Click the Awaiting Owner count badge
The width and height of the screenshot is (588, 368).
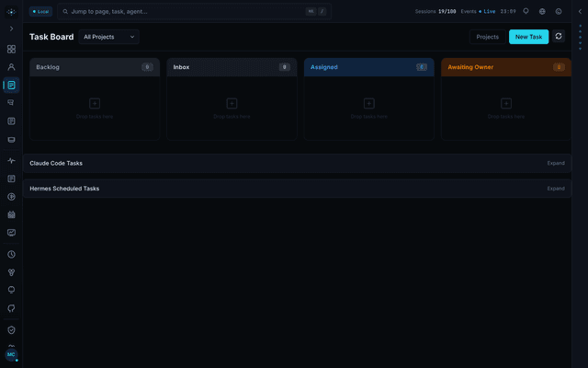[x=559, y=67]
